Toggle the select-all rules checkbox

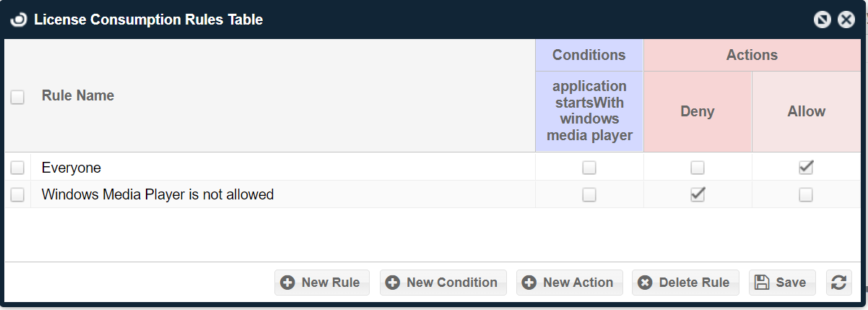(x=17, y=97)
